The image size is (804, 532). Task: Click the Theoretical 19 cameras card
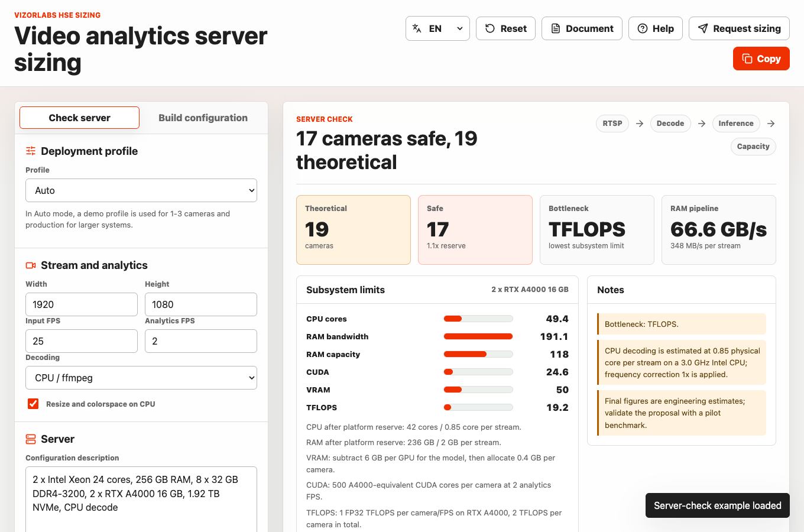pos(354,230)
